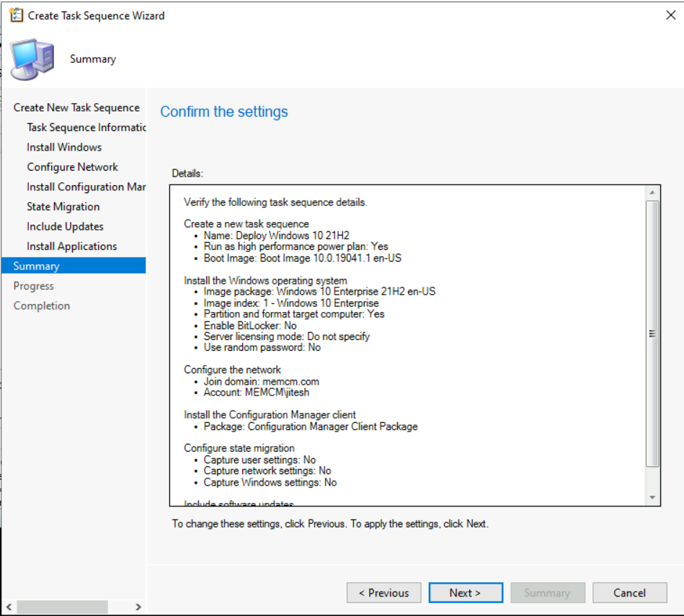Click the Previous button
684x616 pixels.
pyautogui.click(x=384, y=593)
